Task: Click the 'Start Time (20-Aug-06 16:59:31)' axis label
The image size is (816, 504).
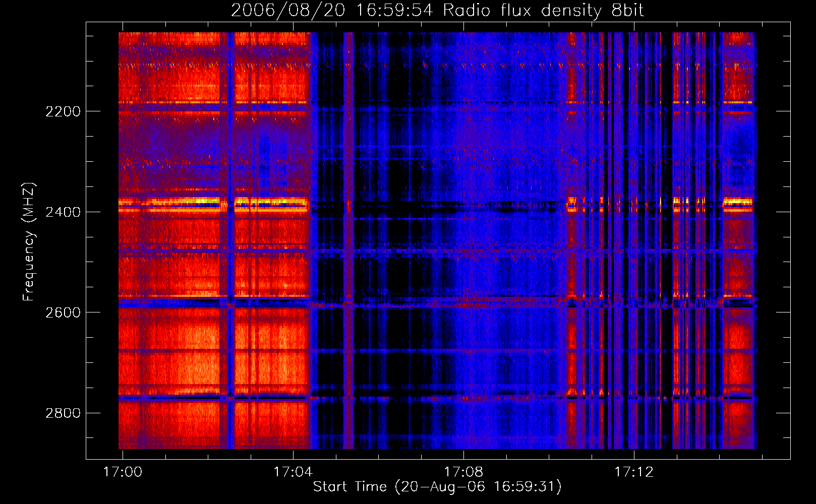Action: (x=437, y=487)
